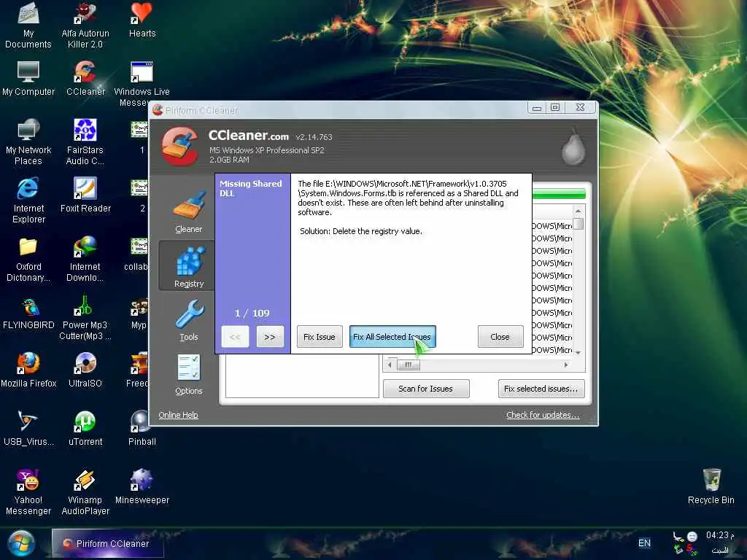Open the Online Help link
Image resolution: width=747 pixels, height=560 pixels.
click(178, 415)
